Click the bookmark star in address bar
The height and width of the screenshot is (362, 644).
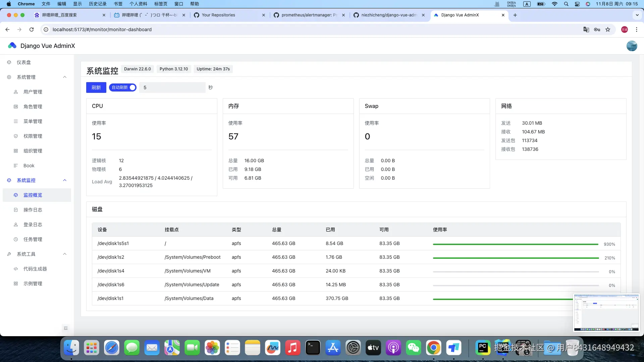click(608, 29)
